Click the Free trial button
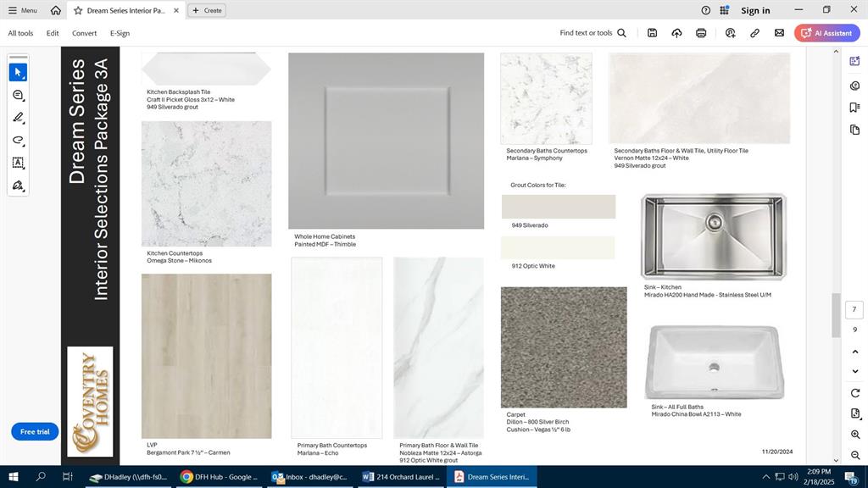 click(x=35, y=431)
